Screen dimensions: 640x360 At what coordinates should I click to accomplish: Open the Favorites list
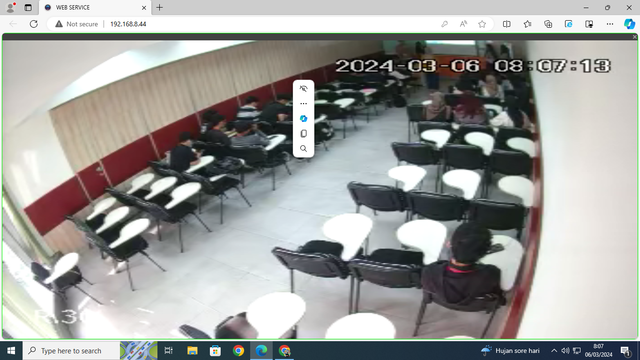[527, 24]
